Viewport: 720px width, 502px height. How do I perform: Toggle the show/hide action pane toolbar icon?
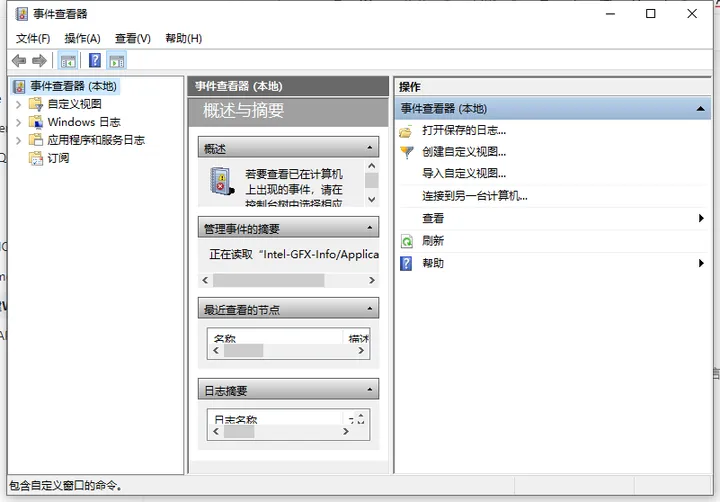click(x=117, y=61)
